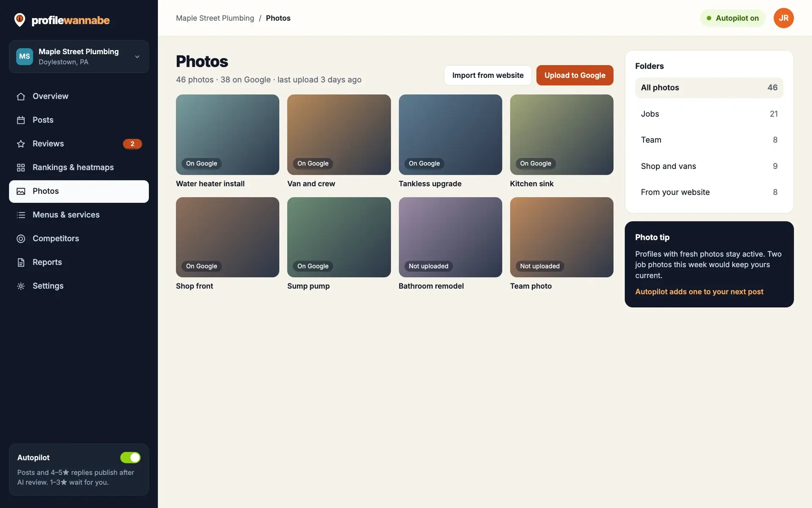Click Maple Street Plumbing breadcrumb link
Image resolution: width=812 pixels, height=508 pixels.
tap(215, 18)
